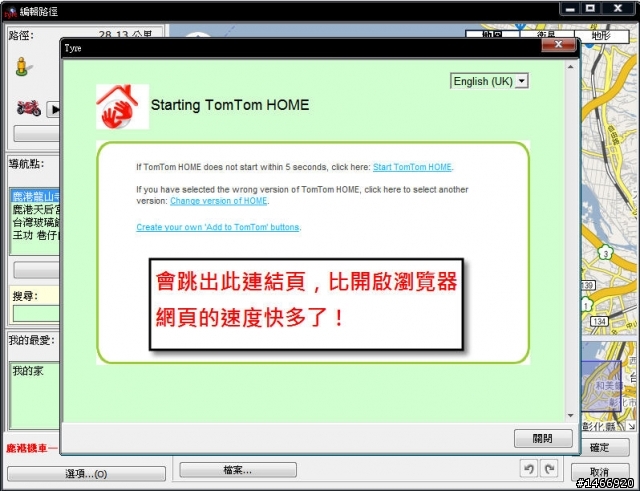Viewport: 640px width, 491px height.
Task: Collapse the overview map arrow icon
Action: click(631, 426)
